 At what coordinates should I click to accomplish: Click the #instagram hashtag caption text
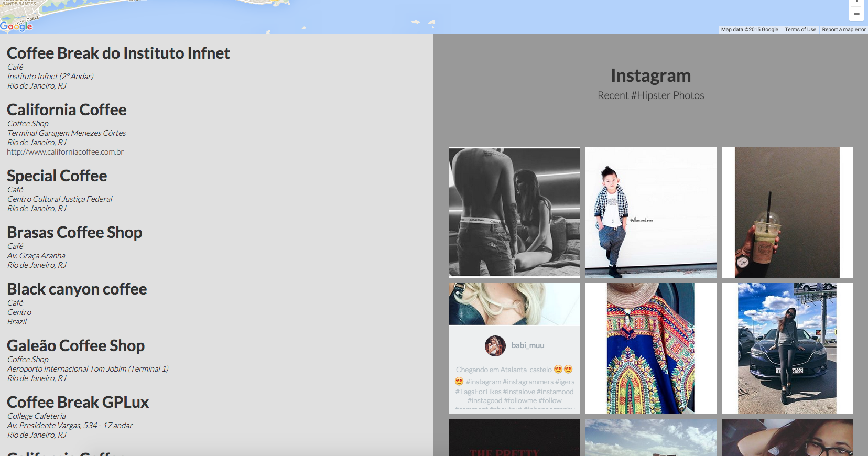coord(483,382)
